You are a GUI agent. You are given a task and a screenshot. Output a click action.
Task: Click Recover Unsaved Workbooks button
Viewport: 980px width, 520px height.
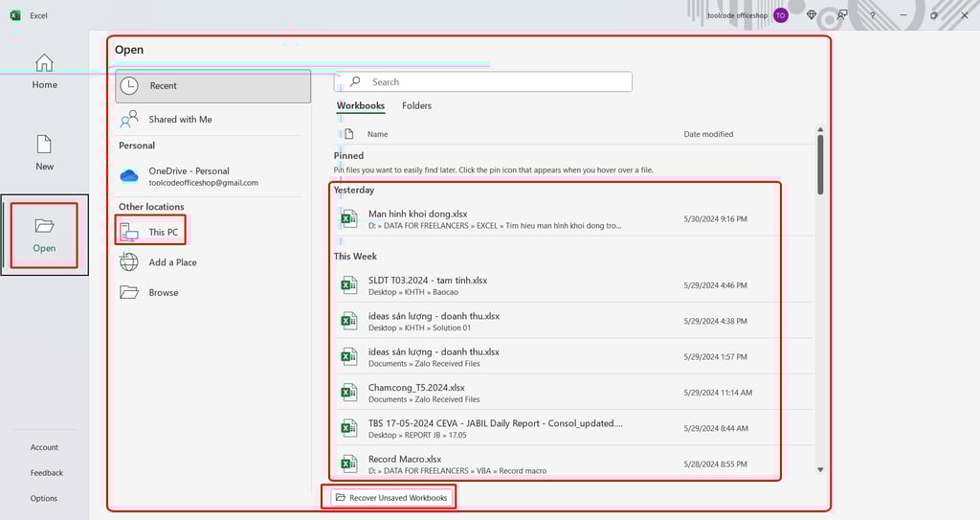click(x=391, y=497)
